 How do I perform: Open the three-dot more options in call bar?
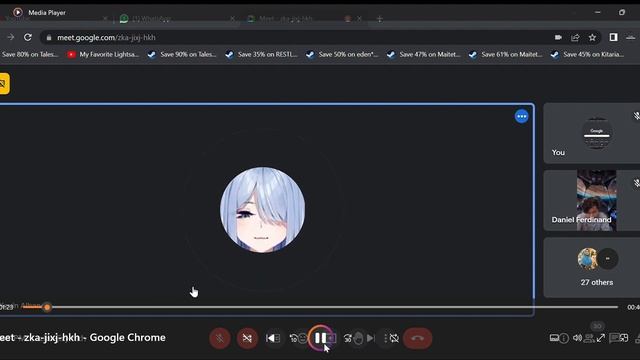[x=385, y=338]
